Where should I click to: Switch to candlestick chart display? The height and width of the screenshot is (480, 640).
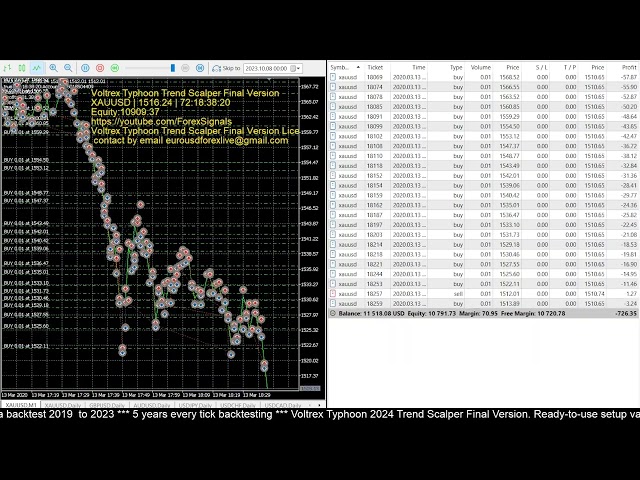pyautogui.click(x=22, y=68)
